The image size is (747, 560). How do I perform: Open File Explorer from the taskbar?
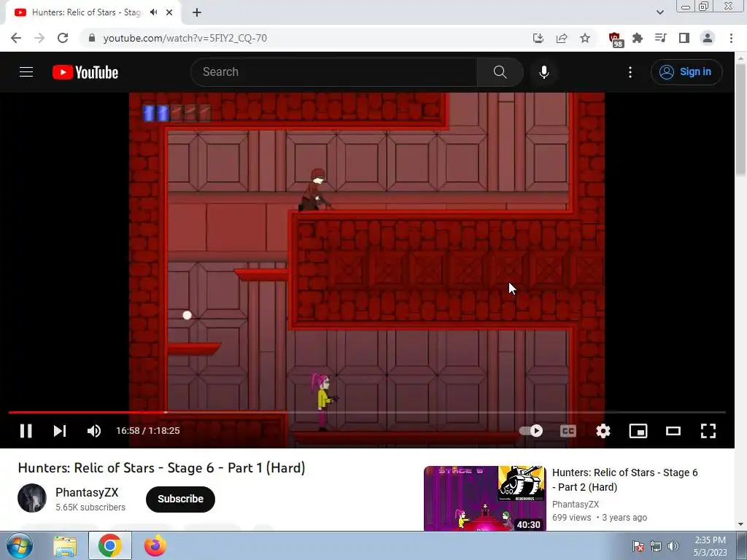coord(65,546)
